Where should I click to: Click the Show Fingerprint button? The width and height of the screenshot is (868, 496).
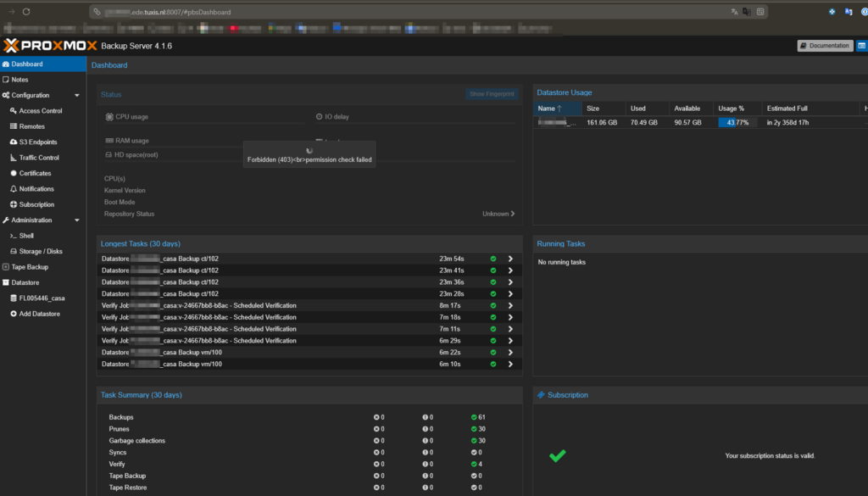coord(492,94)
